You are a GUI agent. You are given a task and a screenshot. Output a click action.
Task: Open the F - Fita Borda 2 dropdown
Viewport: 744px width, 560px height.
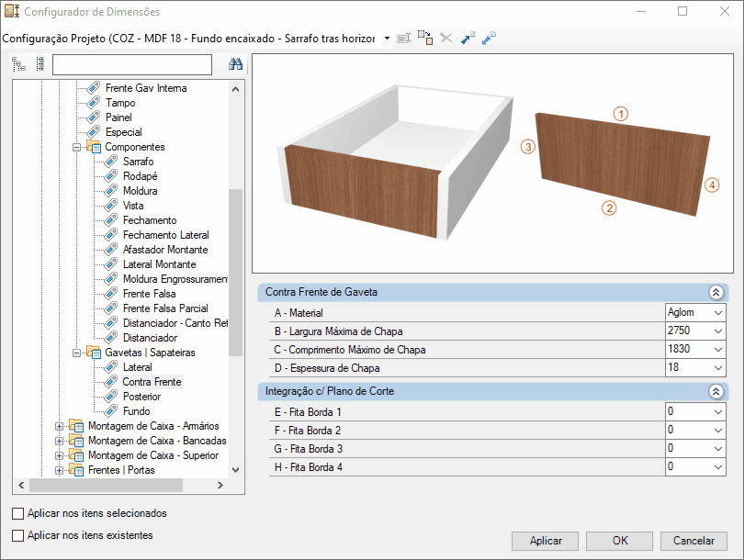pos(718,431)
